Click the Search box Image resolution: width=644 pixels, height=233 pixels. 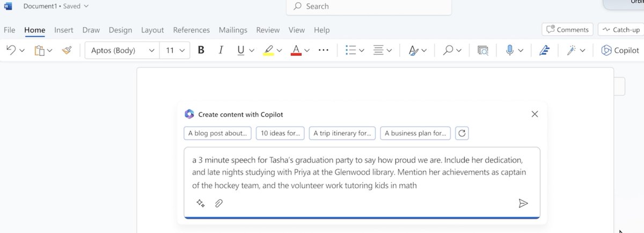point(369,6)
